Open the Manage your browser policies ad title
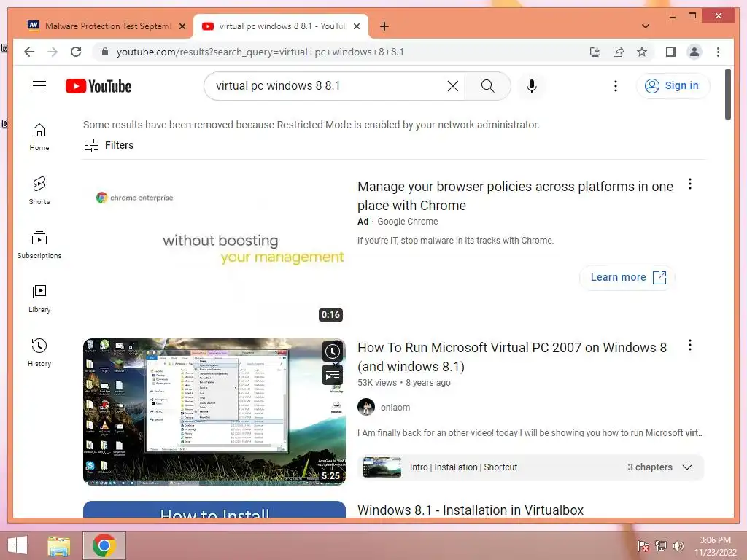Viewport: 747px width, 560px height. pyautogui.click(x=515, y=195)
